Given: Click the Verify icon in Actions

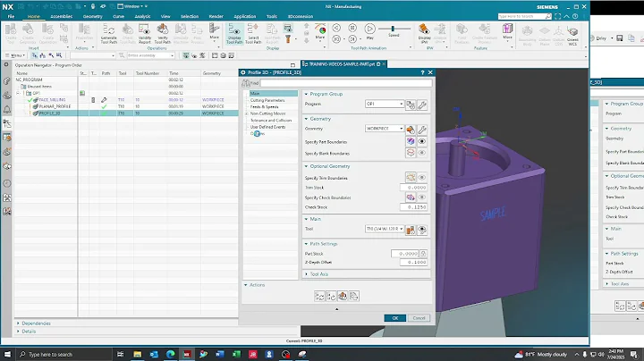Looking at the screenshot, I should point(342,296).
